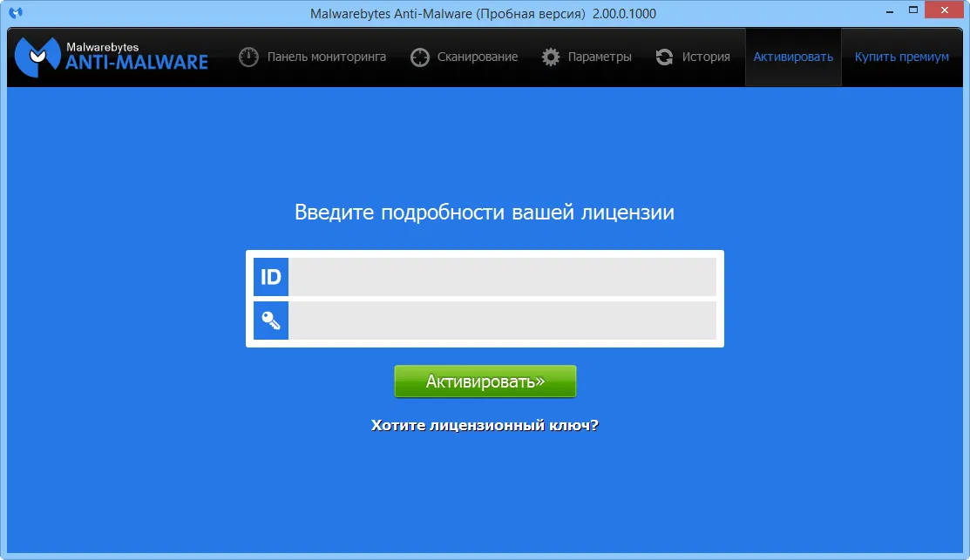Open the Купить премиум link
The image size is (970, 560).
tap(901, 56)
